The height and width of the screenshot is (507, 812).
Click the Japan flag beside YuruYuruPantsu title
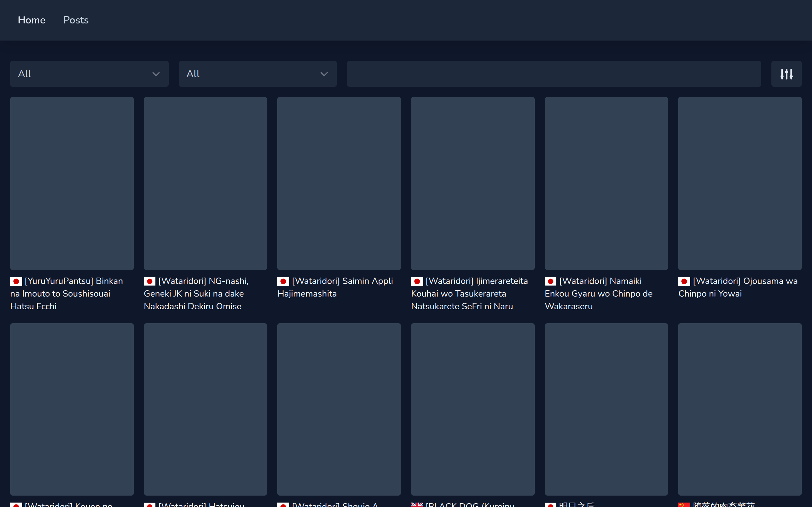pos(16,281)
